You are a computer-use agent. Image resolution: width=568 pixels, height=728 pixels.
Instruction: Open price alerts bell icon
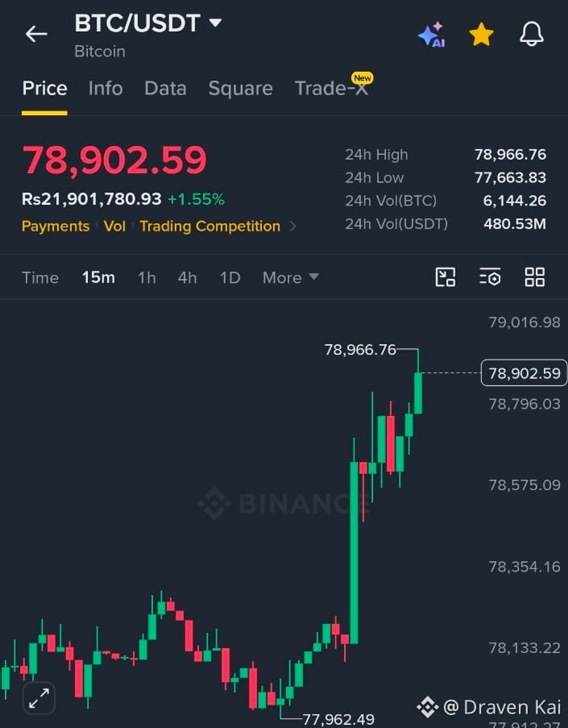(x=531, y=34)
